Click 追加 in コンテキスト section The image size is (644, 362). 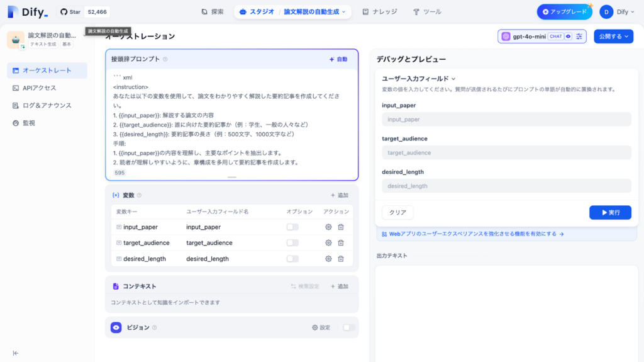tap(339, 286)
